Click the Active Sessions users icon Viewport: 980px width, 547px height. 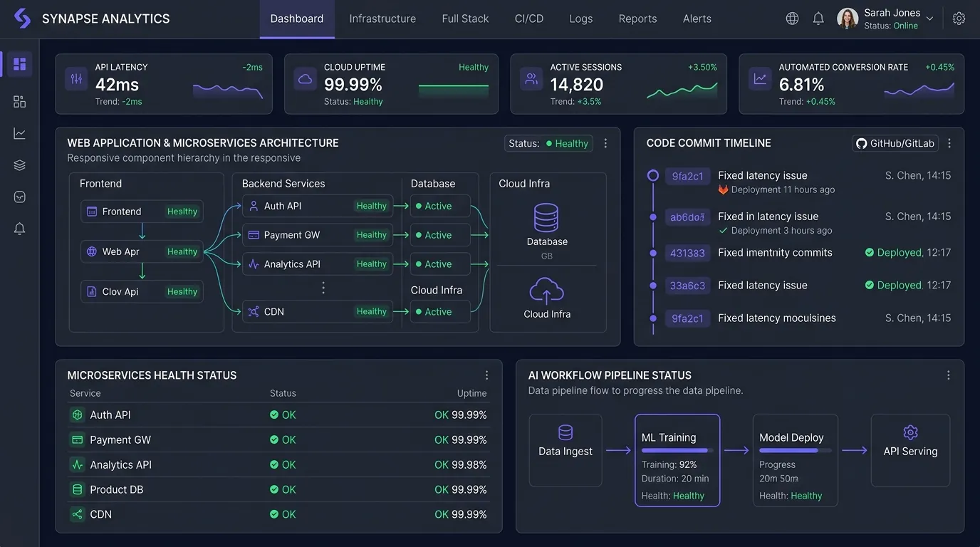pos(531,79)
